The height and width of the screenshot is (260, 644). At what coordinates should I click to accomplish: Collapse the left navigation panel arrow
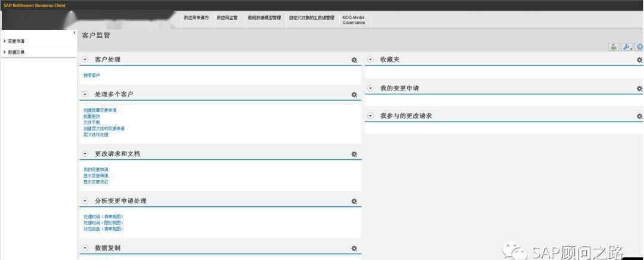(75, 33)
